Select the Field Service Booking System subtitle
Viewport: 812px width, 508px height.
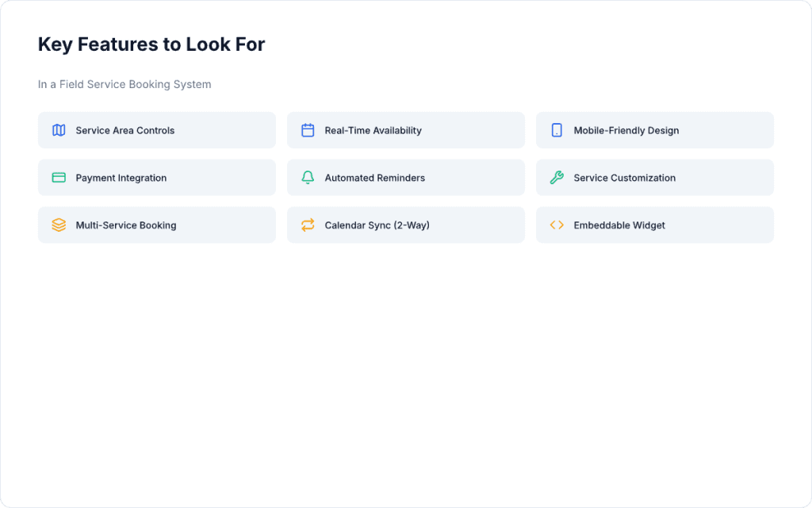coord(124,84)
